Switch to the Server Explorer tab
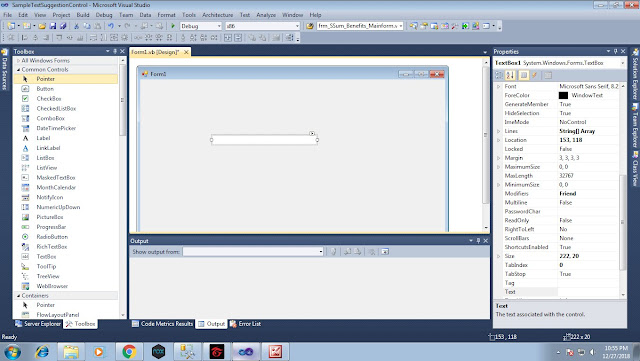 coord(38,324)
